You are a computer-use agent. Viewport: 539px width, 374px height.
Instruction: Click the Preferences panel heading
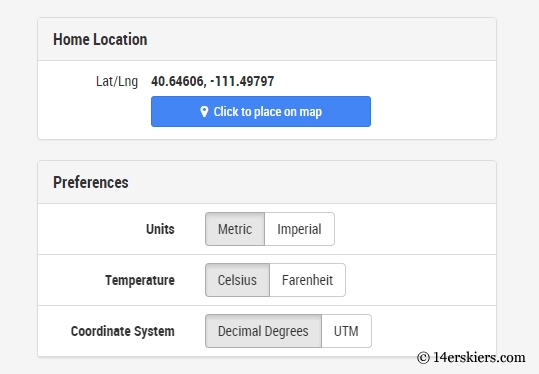point(91,182)
